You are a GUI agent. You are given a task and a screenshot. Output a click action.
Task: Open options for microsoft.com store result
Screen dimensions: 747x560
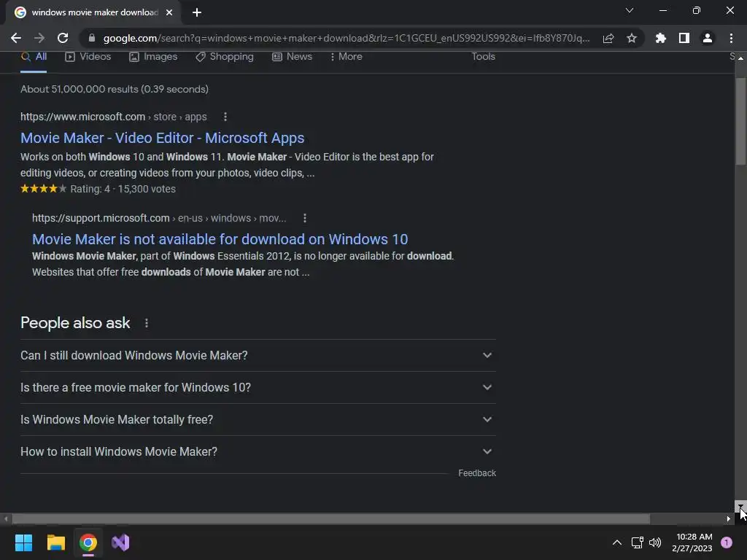tap(225, 117)
